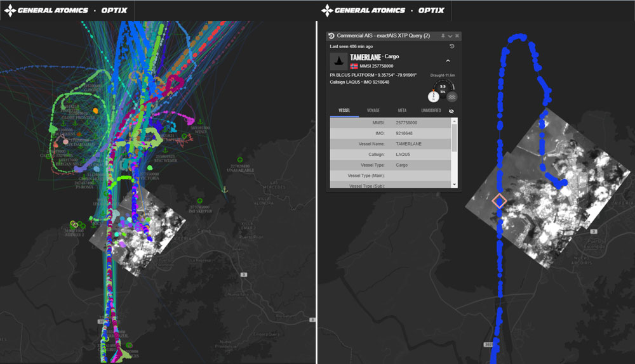
Task: Select the MMSI value 257758000 cell
Action: (406, 122)
